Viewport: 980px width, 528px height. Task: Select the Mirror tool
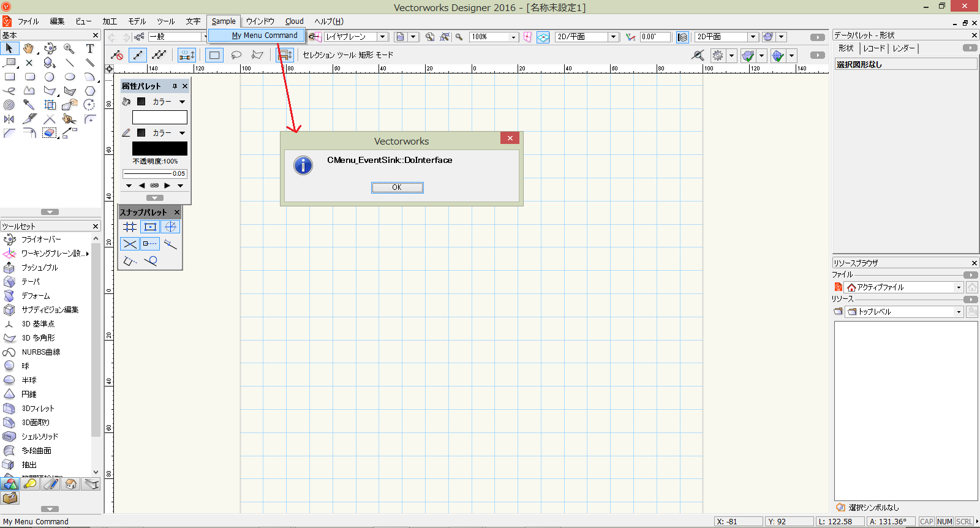point(9,119)
